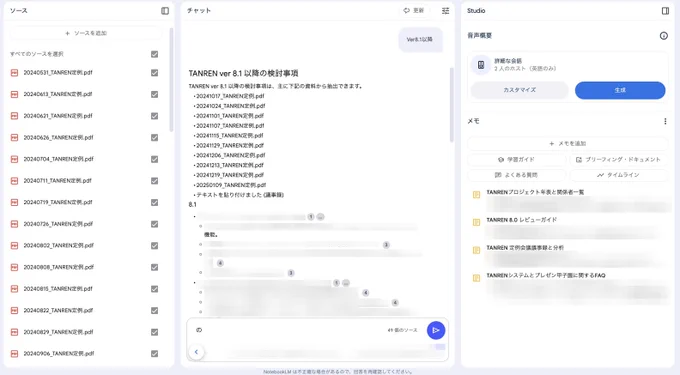The image size is (680, 375).
Task: Click the PDF icon of 20240704_TANREN定例.pdf
Action: coord(14,159)
